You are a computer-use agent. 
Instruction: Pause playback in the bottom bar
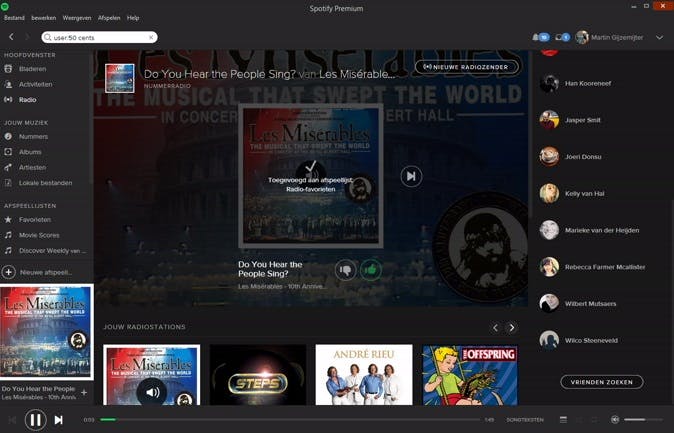click(x=36, y=420)
